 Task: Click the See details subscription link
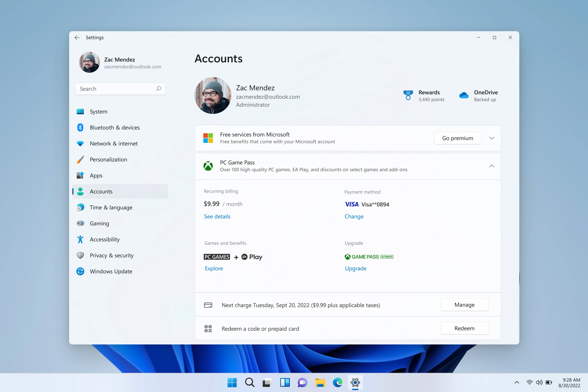click(x=217, y=216)
